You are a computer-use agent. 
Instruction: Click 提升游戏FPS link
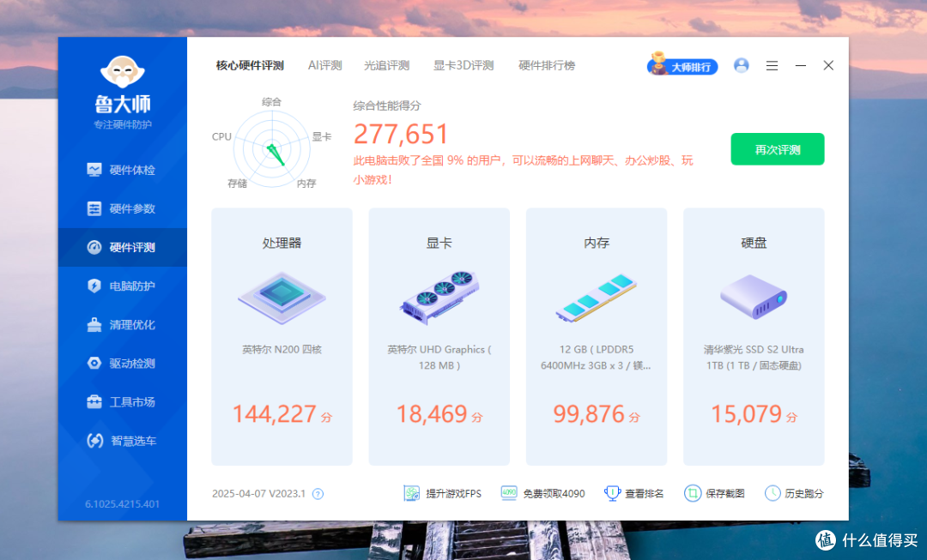tap(443, 493)
